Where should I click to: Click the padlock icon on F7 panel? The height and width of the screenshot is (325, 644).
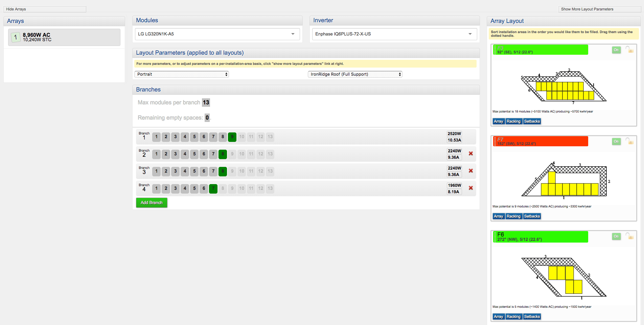tap(629, 141)
